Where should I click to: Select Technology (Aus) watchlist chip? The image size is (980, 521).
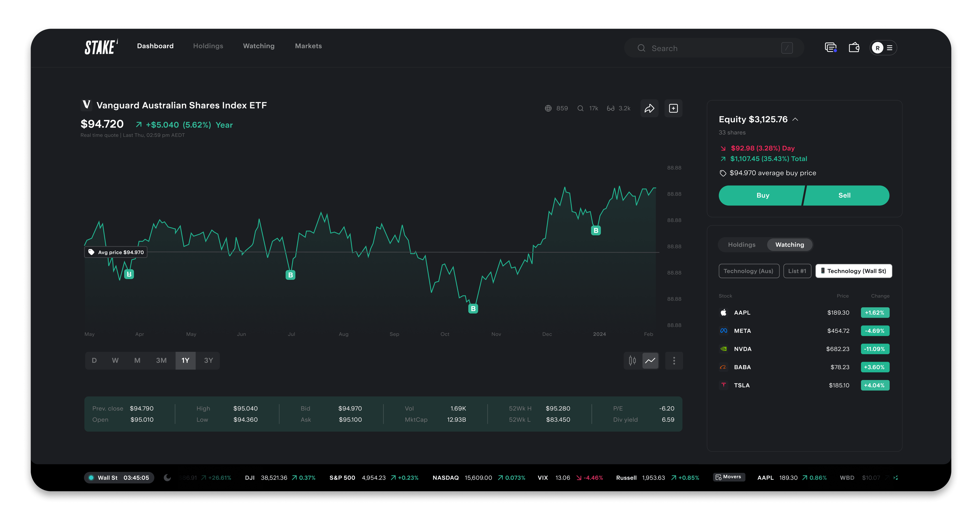click(749, 271)
